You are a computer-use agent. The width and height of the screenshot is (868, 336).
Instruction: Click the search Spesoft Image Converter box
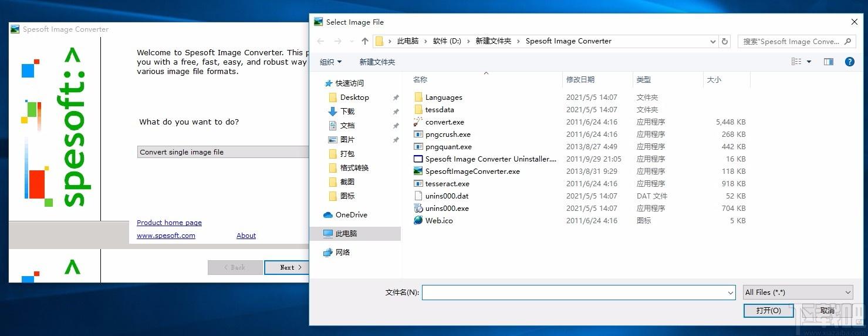tap(797, 41)
